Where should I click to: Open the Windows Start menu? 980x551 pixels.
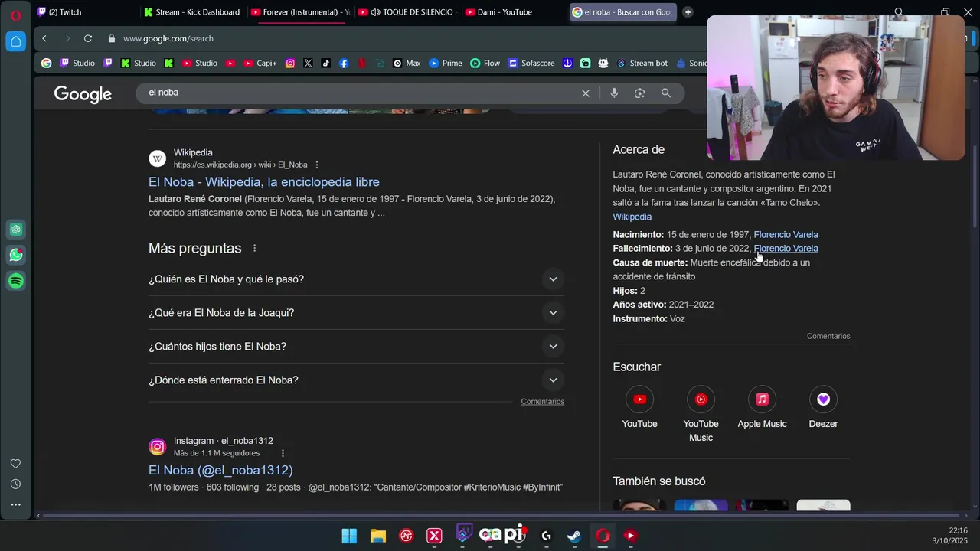349,536
